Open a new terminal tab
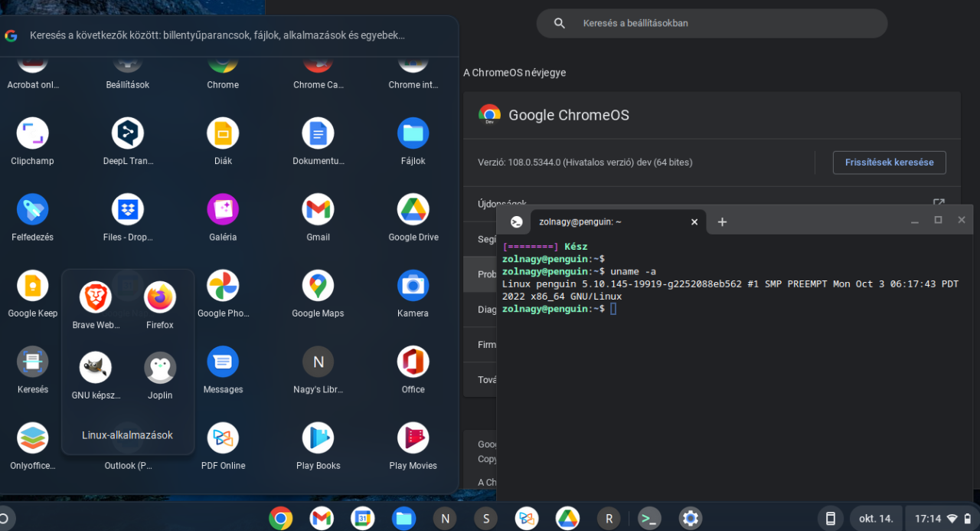This screenshot has height=531, width=980. pos(722,222)
